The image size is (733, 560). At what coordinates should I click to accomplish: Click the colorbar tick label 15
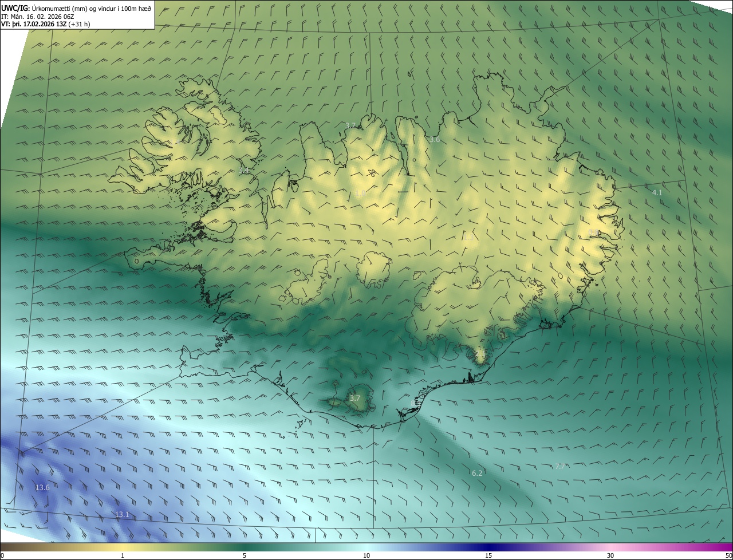click(488, 555)
